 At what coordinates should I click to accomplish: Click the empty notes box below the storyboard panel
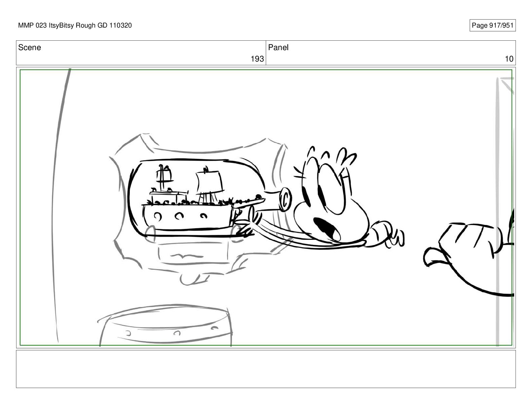pos(266,369)
